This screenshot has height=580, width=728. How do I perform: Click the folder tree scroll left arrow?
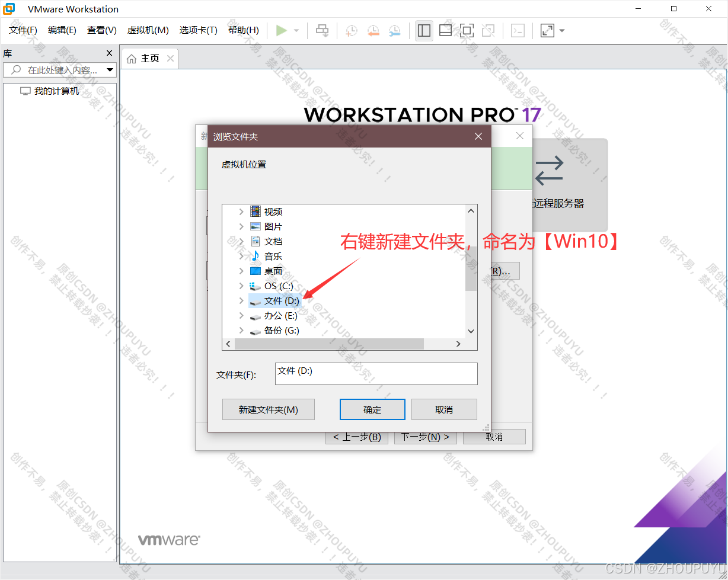[228, 344]
